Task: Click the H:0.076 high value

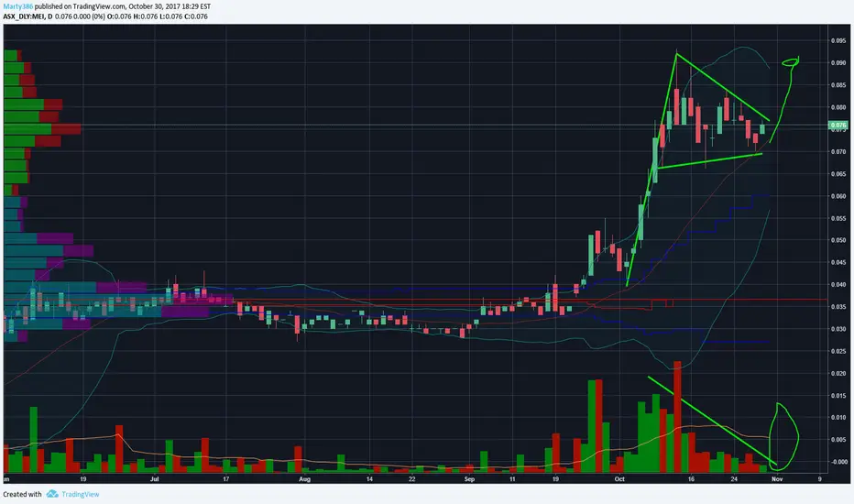Action: (145, 16)
